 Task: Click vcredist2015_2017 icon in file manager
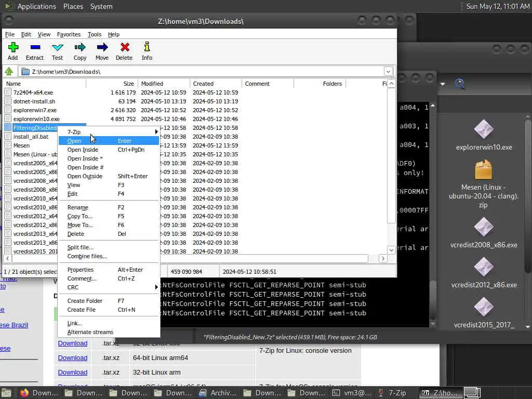[484, 307]
